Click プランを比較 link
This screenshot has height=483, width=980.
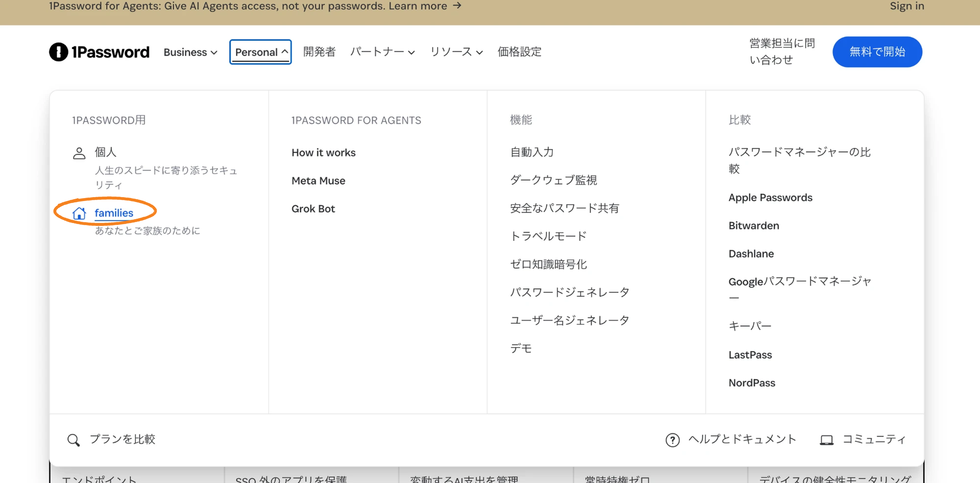pos(122,439)
